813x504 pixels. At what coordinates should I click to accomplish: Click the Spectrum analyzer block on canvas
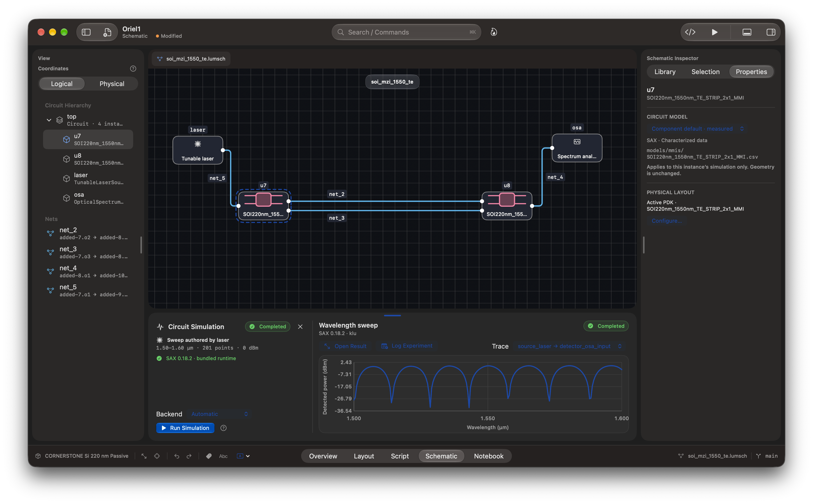pos(577,148)
